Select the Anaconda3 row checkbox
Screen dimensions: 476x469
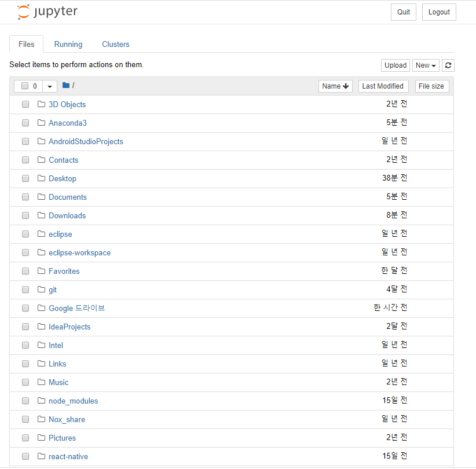coord(25,123)
